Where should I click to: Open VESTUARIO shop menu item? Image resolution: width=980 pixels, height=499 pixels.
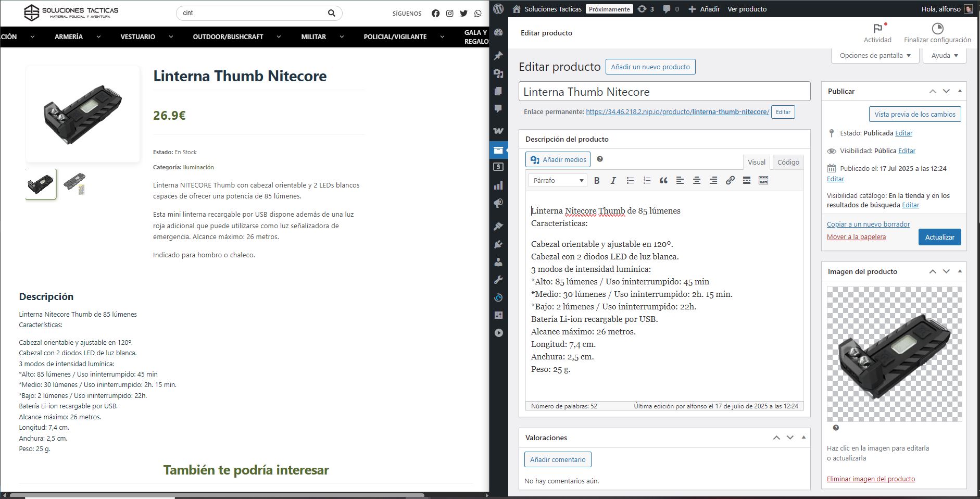(137, 36)
